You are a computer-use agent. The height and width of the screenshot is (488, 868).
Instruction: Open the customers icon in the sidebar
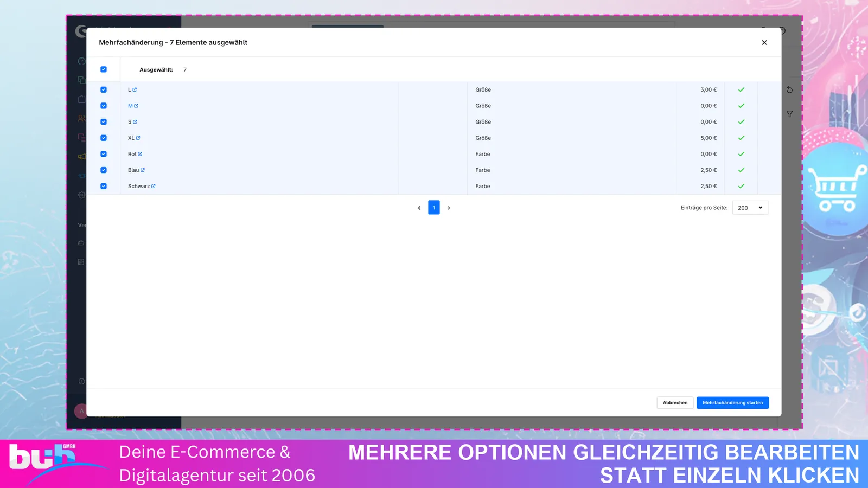[x=81, y=118]
